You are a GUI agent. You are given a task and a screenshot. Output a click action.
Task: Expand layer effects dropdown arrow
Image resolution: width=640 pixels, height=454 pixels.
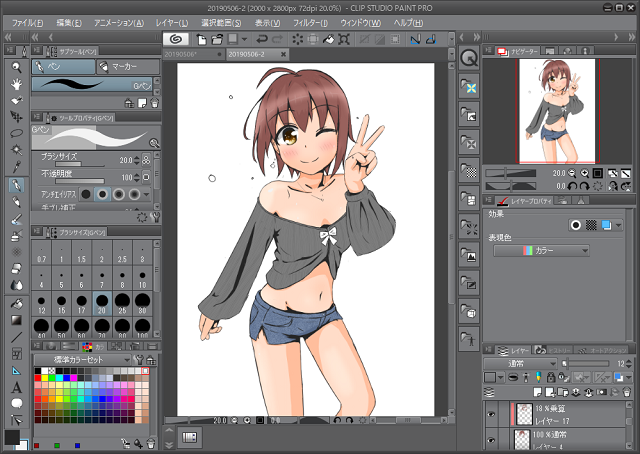[618, 225]
